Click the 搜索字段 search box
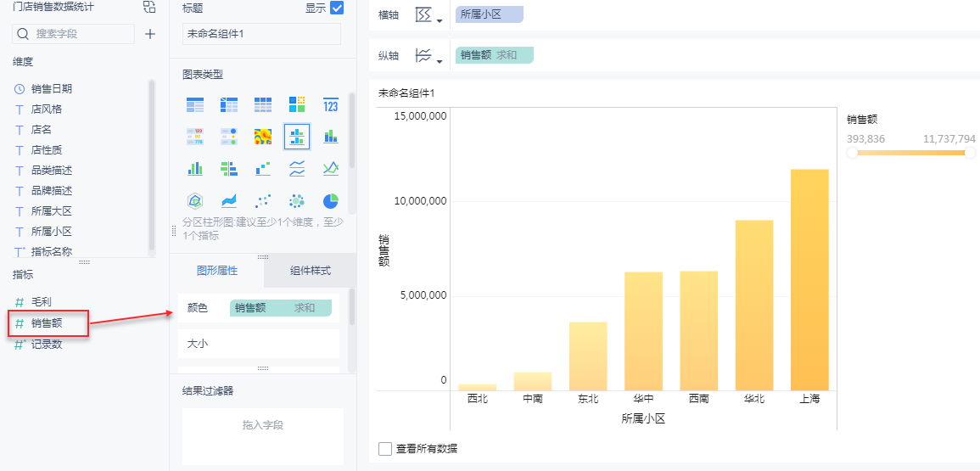This screenshot has height=471, width=980. click(x=74, y=34)
